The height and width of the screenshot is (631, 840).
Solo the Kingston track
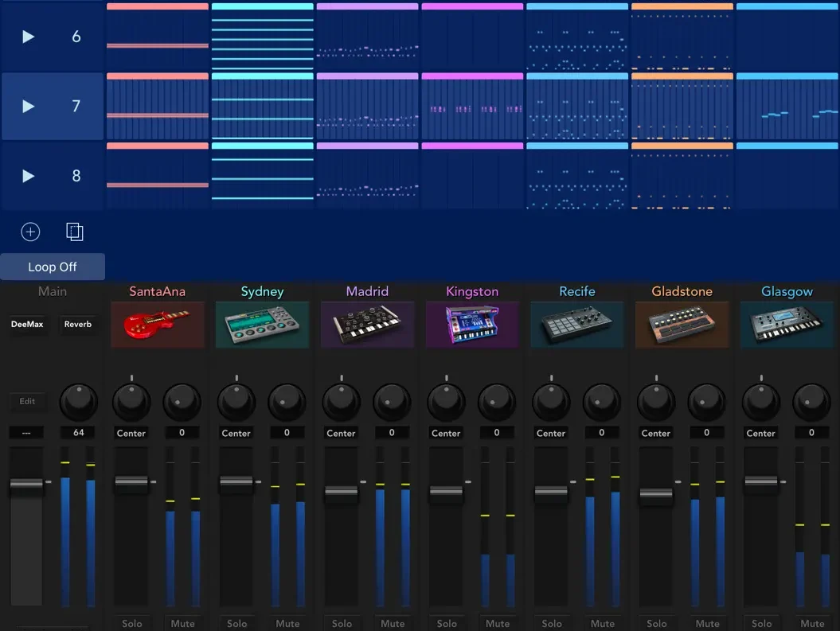[447, 624]
